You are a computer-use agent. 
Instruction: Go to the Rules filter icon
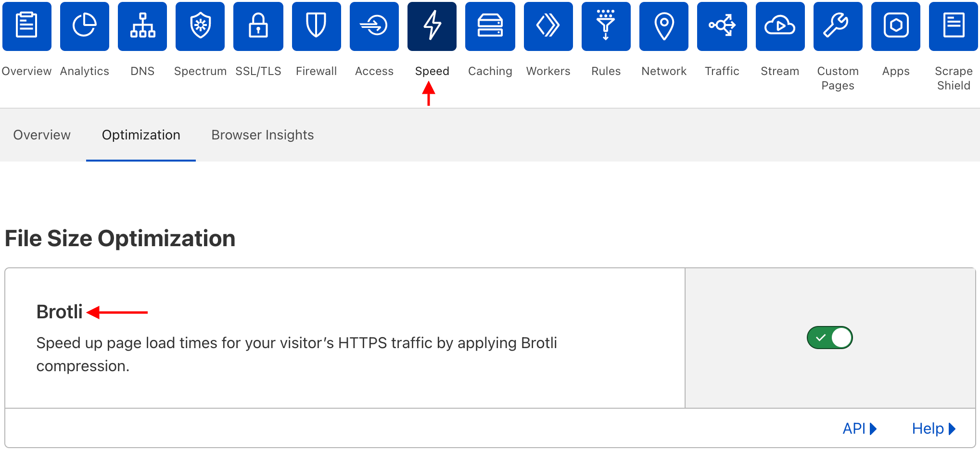[606, 26]
